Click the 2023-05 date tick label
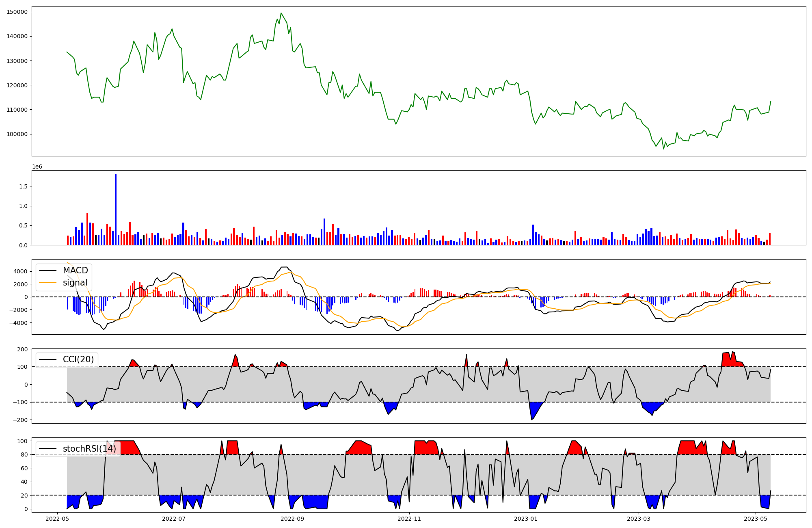Viewport: 812px width, 528px height. (756, 519)
